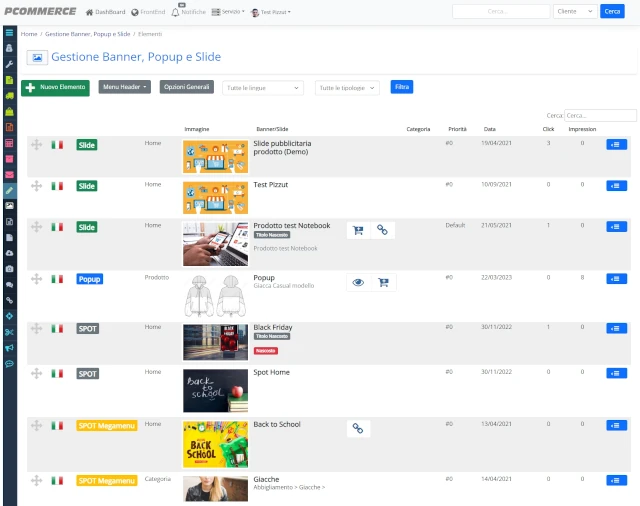Toggle the eye preview on Popup row

coord(358,282)
